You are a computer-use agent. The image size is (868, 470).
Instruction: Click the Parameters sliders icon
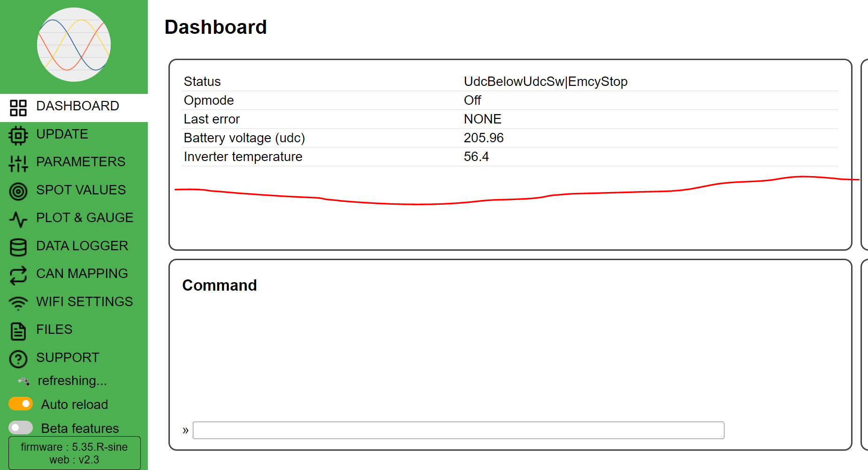coord(18,163)
